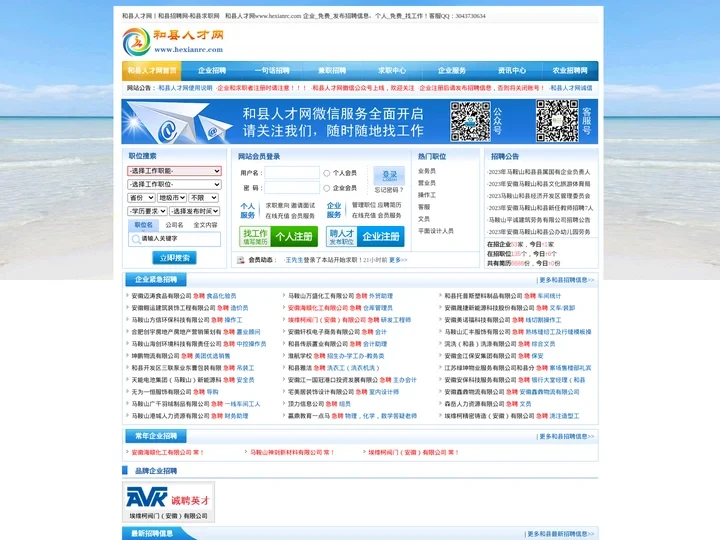This screenshot has height=540, width=720.
Task: Click the magnifier icon in keyword box
Action: click(136, 239)
